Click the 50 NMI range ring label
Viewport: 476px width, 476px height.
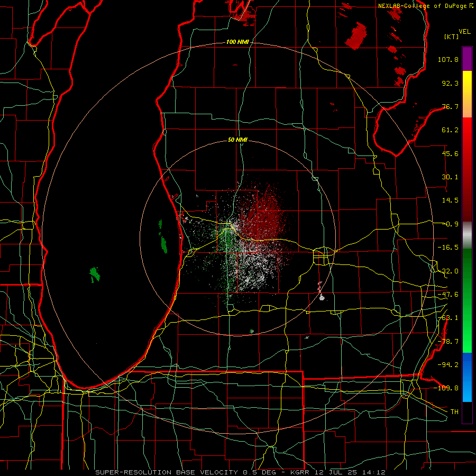(x=237, y=140)
